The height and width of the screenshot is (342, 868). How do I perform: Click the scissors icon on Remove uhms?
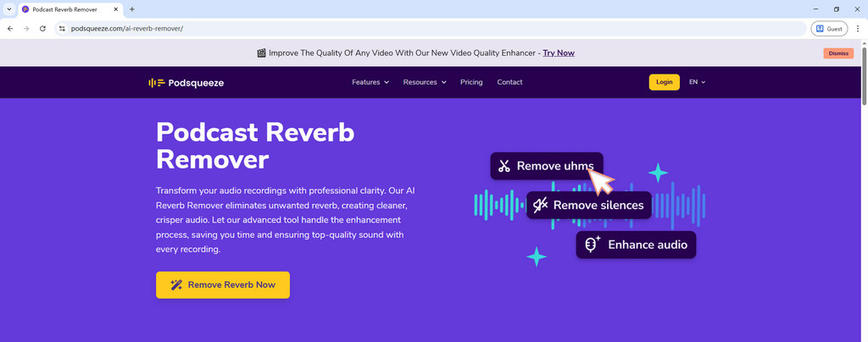coord(504,166)
